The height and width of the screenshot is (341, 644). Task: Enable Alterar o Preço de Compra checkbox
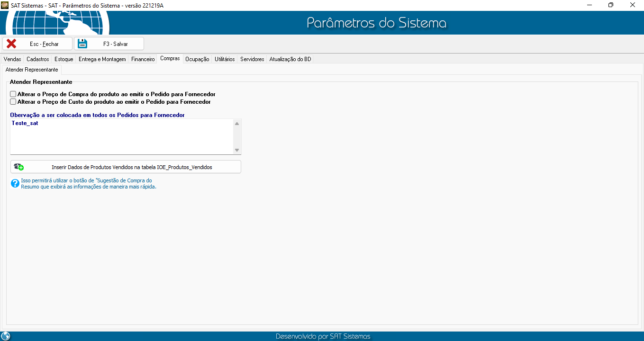pyautogui.click(x=13, y=94)
